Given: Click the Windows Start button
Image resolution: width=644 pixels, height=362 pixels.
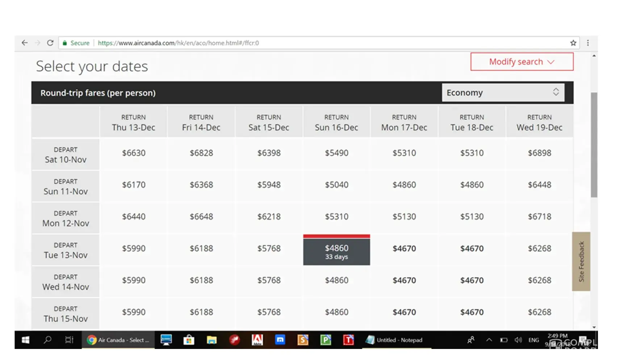Looking at the screenshot, I should coord(25,340).
